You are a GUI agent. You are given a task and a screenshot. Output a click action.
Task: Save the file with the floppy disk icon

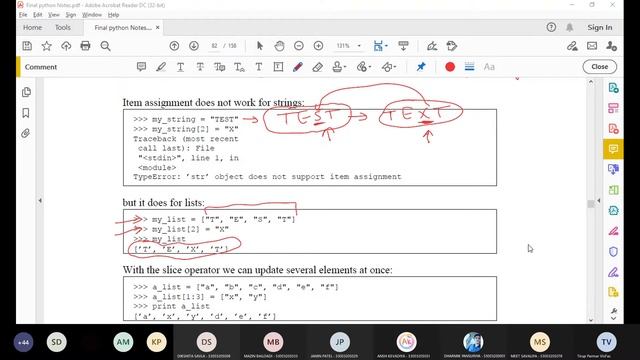27,46
